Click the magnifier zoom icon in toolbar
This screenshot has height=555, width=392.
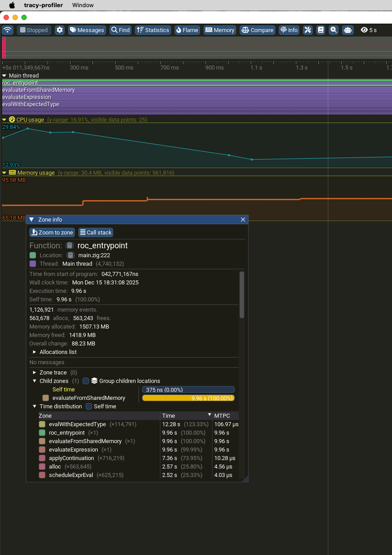coord(334,30)
